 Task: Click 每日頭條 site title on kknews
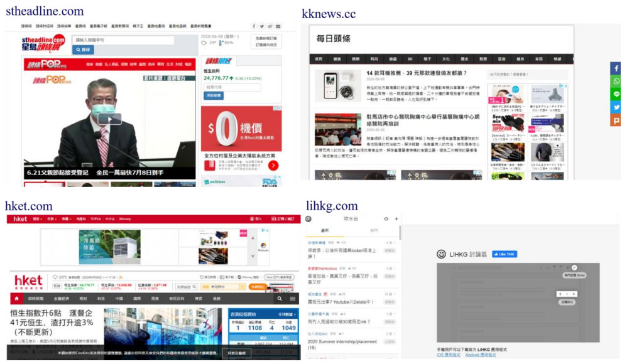[x=333, y=38]
